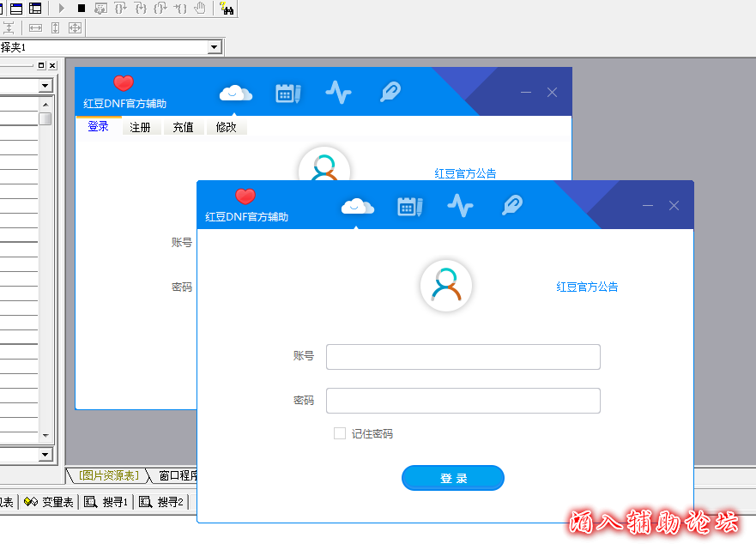Open the dropdown at top of left panel
756x550 pixels.
coord(45,86)
